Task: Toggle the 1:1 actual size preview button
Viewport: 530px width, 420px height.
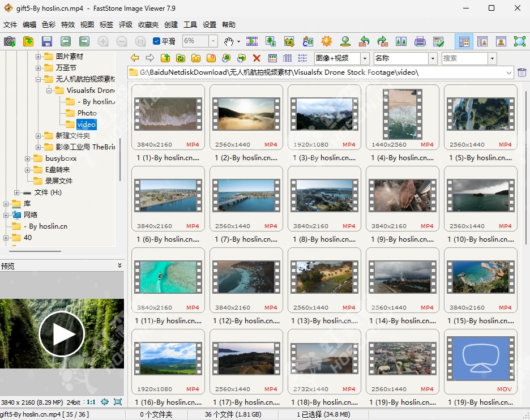Action: [91, 402]
